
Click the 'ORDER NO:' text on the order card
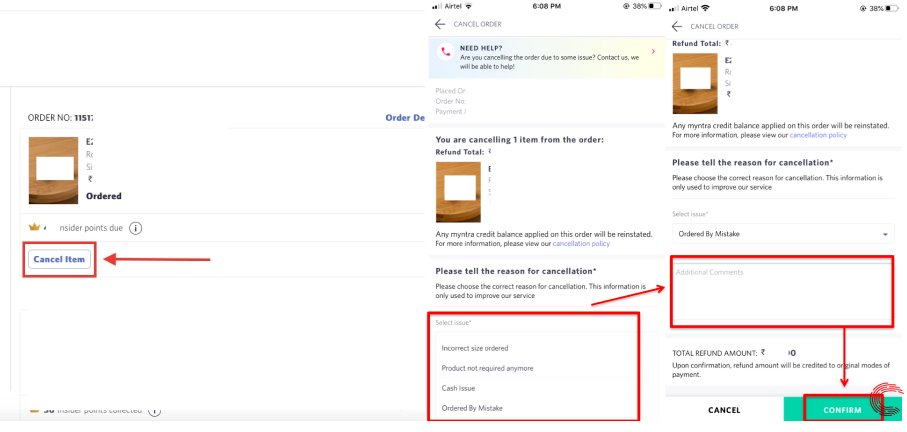(50, 118)
